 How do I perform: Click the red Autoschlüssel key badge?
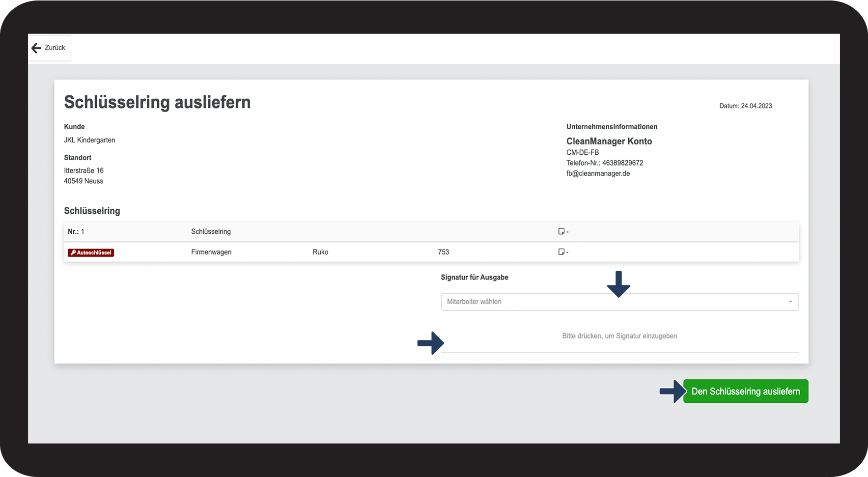[91, 253]
